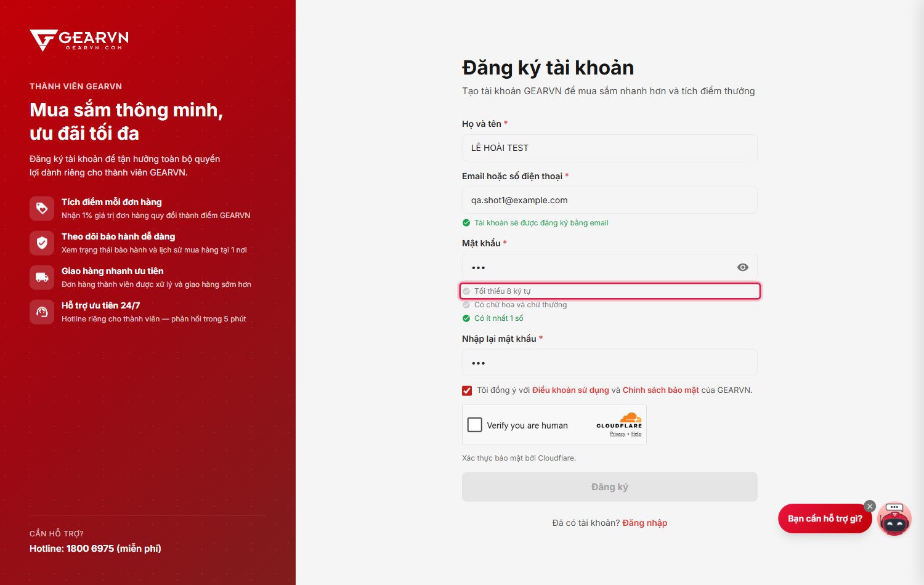924x585 pixels.
Task: Check the 'Verify you are human' box
Action: click(x=475, y=425)
